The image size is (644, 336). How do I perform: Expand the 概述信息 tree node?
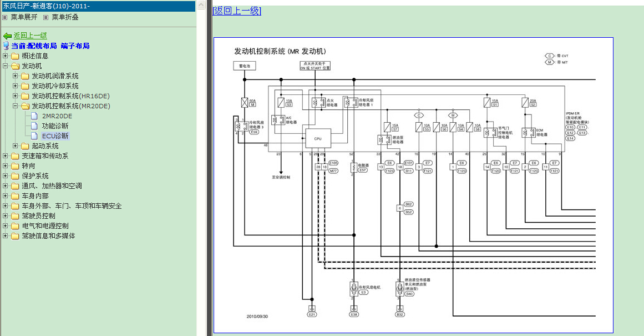(6, 56)
